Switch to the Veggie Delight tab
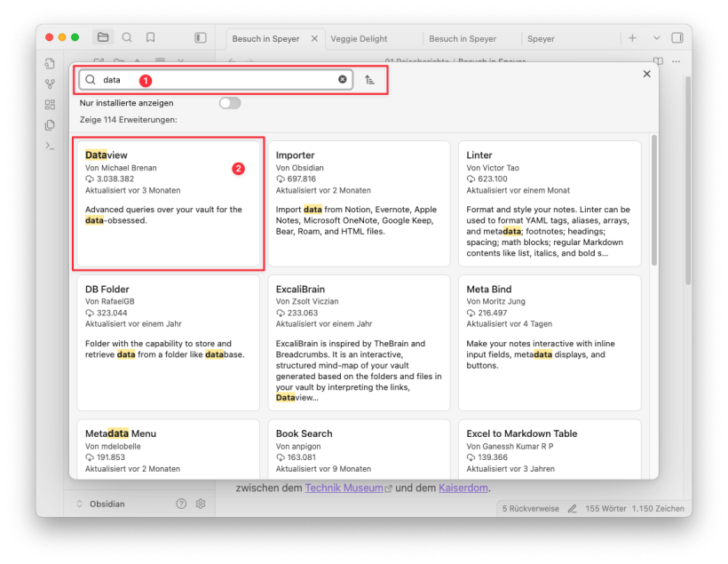728x564 pixels. coord(359,39)
